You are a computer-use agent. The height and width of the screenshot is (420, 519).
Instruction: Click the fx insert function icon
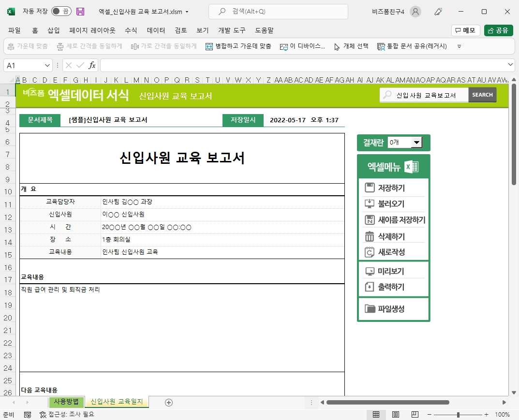(92, 65)
